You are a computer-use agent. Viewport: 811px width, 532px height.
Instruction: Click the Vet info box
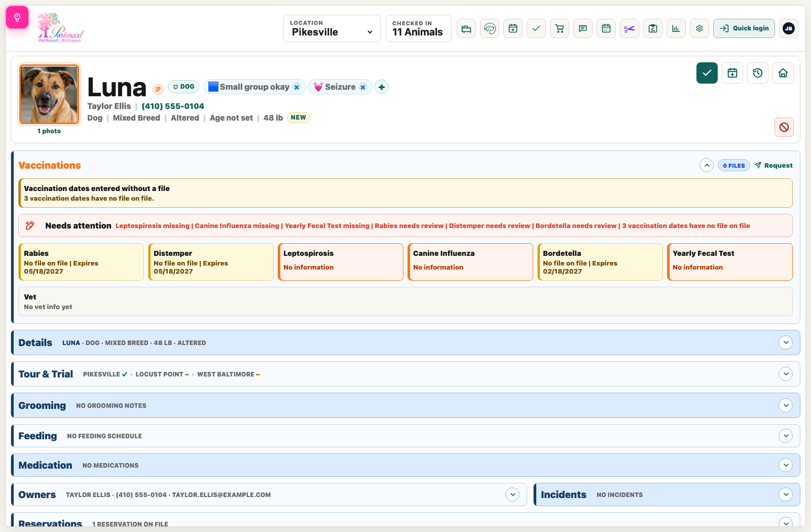(405, 302)
